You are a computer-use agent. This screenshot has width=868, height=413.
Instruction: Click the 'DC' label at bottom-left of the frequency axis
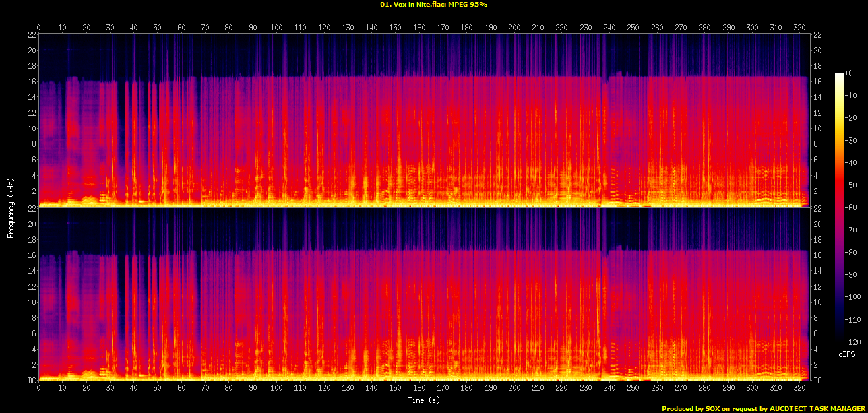(x=31, y=381)
